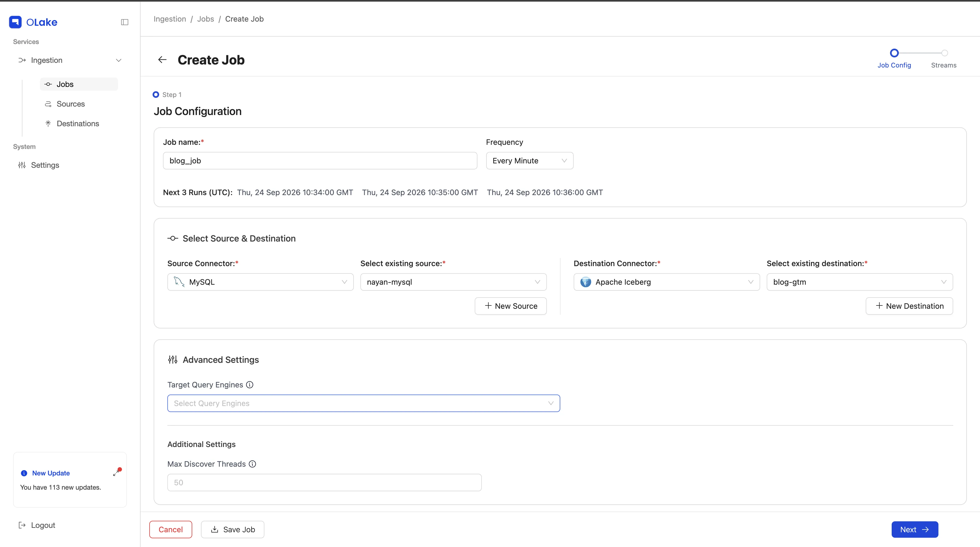This screenshot has width=980, height=547.
Task: Collapse the Ingestion menu chevron
Action: (x=119, y=60)
